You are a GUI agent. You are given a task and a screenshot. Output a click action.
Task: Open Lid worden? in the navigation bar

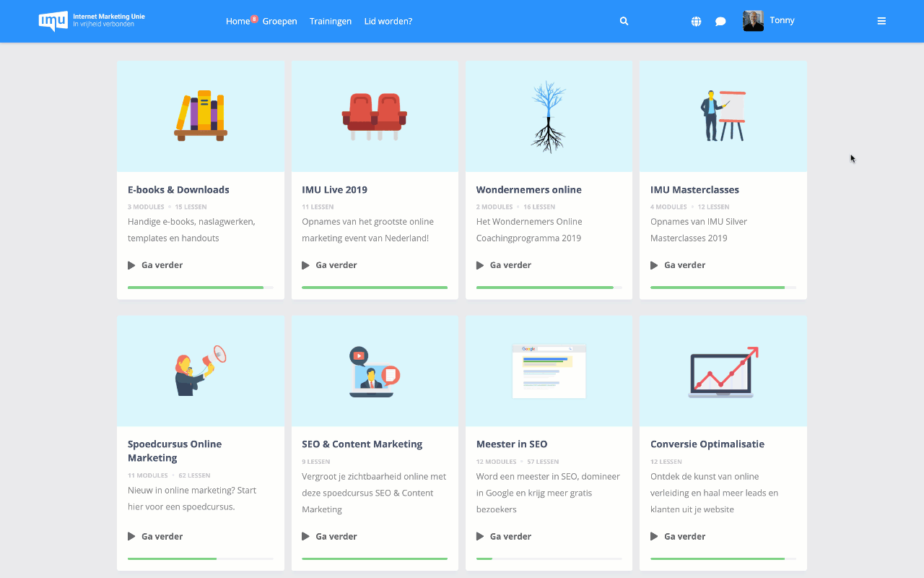388,21
